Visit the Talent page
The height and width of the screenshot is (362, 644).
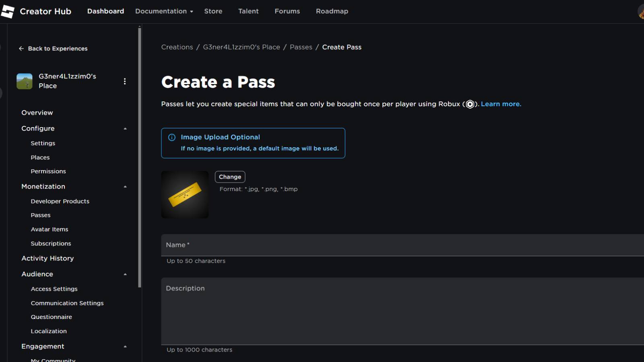(248, 11)
